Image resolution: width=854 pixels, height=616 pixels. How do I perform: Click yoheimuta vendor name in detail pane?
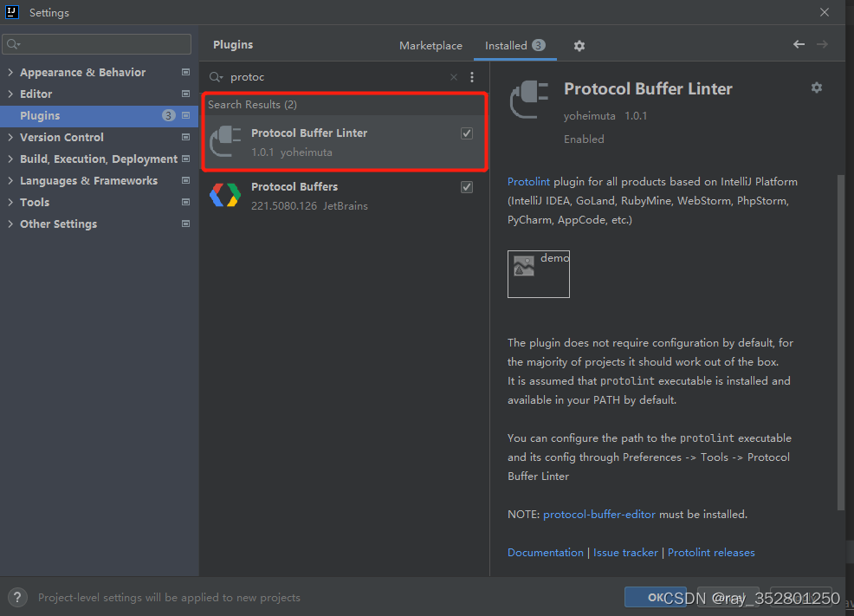point(589,115)
